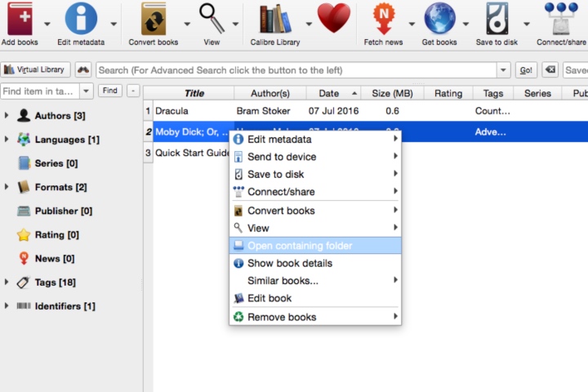The image size is (588, 392).
Task: Open the Edit metadata toolbar icon
Action: coord(81,19)
